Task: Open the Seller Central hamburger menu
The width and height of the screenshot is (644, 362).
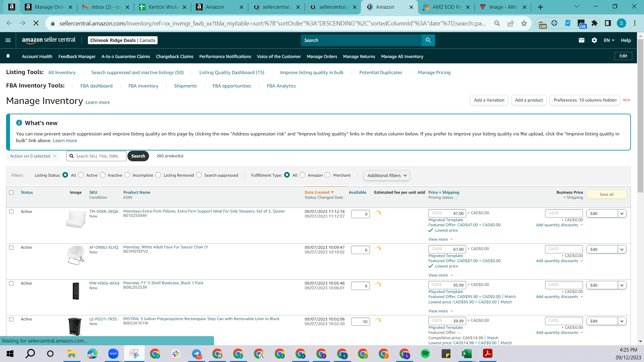Action: click(8, 40)
